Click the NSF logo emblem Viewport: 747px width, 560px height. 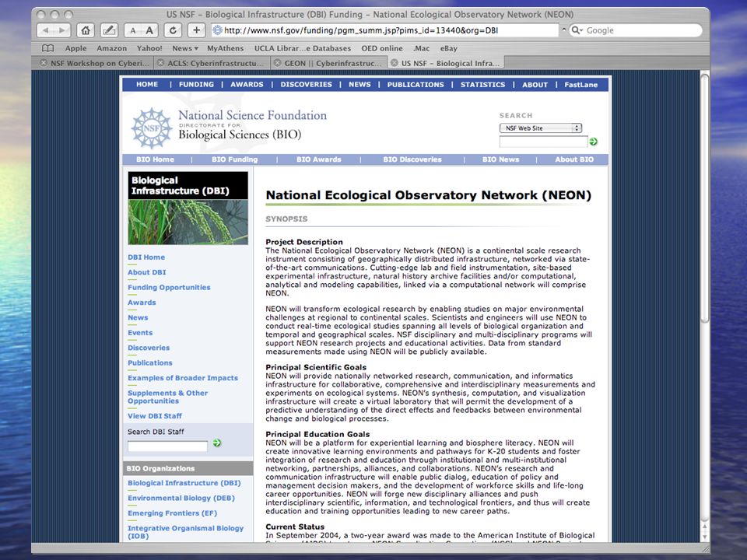pyautogui.click(x=152, y=128)
